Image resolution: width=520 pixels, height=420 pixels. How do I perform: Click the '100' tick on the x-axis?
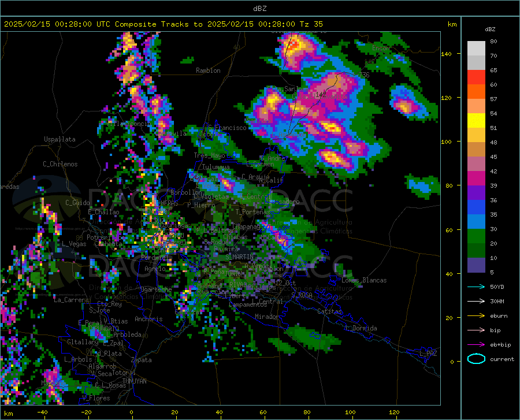350,412
